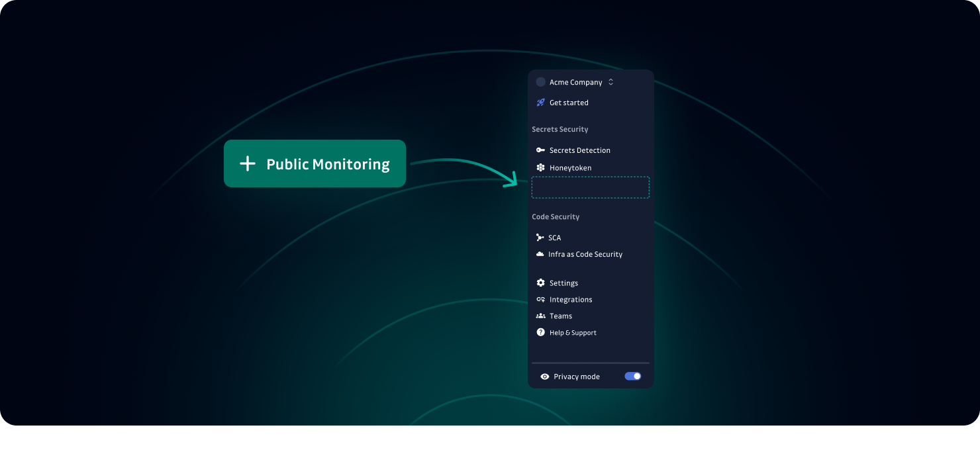The height and width of the screenshot is (452, 980).
Task: Click the Settings gear icon
Action: pos(540,283)
